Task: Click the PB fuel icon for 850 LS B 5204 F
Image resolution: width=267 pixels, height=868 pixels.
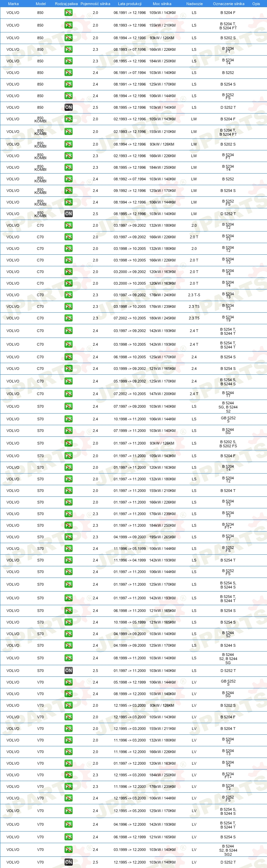Action: coord(69,13)
